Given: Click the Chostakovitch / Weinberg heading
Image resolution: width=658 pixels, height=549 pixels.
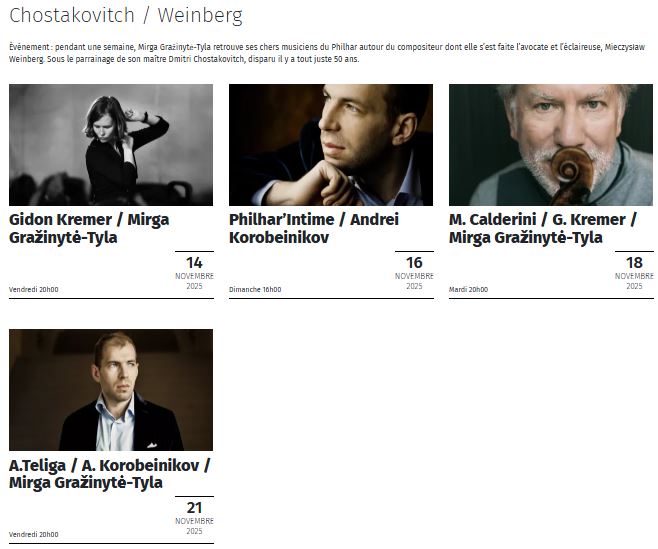Looking at the screenshot, I should point(126,16).
